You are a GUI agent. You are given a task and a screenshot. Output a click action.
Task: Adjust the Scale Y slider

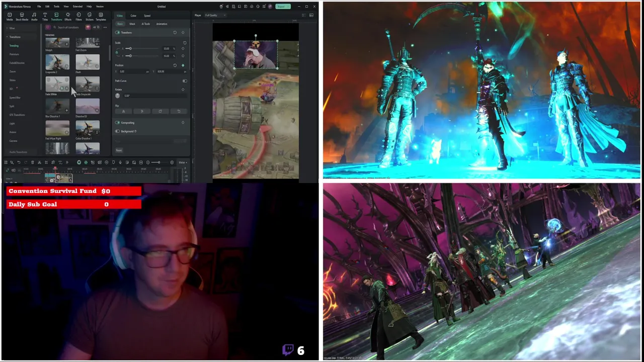click(x=142, y=56)
